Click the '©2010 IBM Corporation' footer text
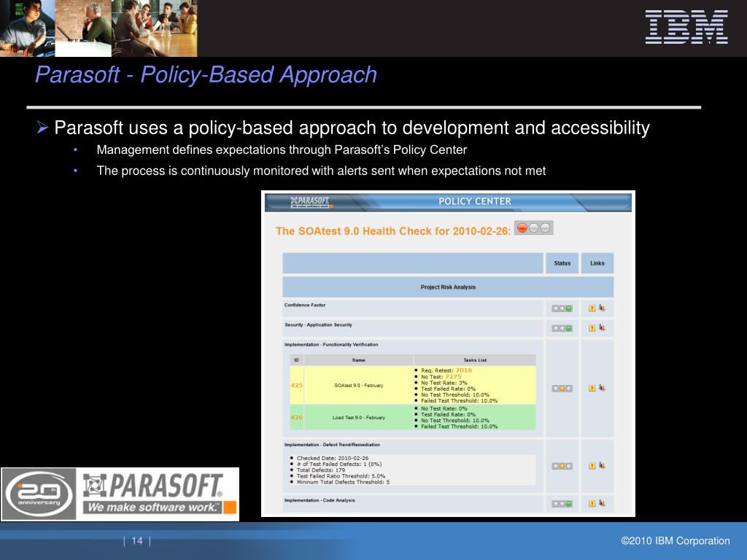The image size is (747, 560). coord(675,541)
